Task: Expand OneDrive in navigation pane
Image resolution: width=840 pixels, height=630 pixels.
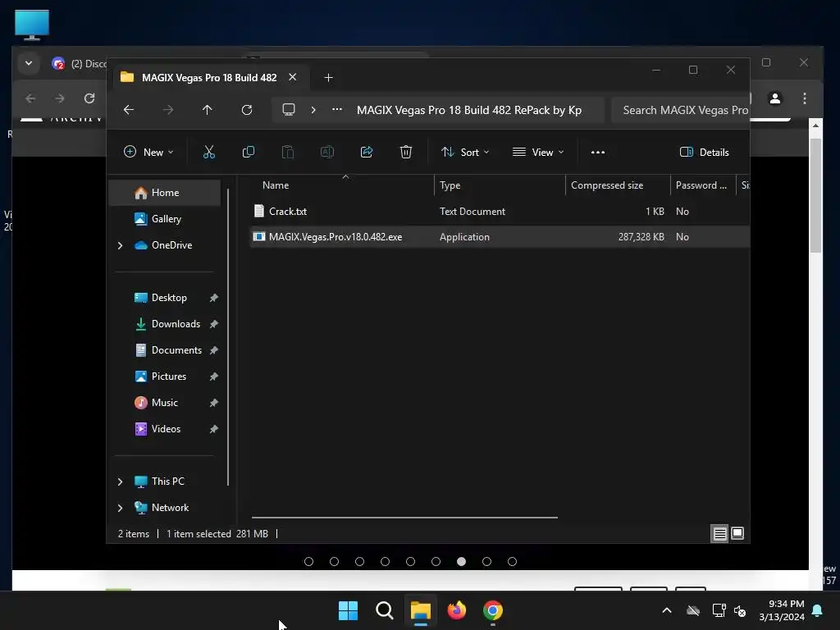Action: (120, 245)
